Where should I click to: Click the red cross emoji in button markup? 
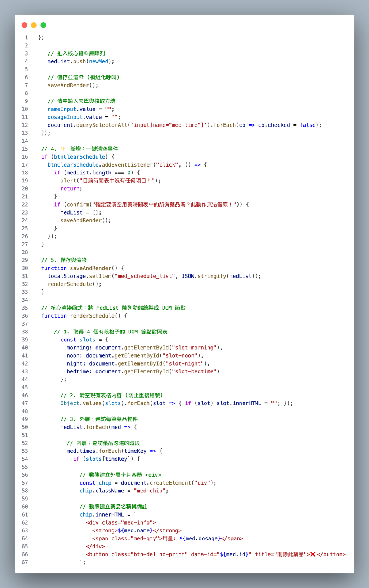(312, 554)
